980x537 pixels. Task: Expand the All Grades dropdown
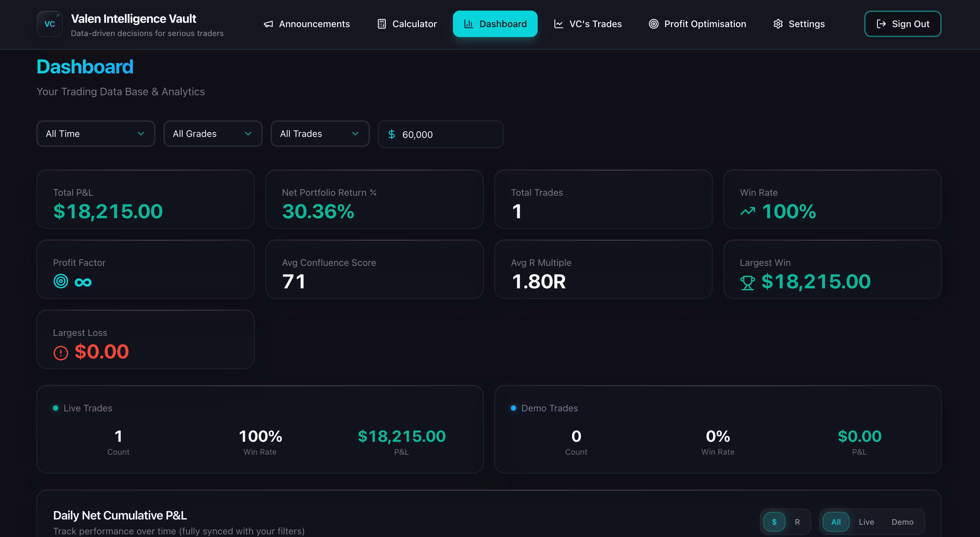click(213, 134)
